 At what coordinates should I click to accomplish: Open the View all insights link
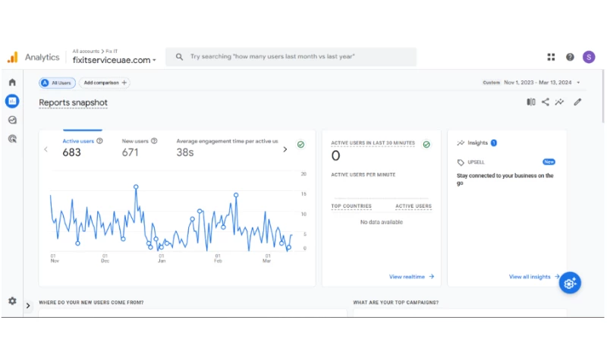[x=534, y=277]
